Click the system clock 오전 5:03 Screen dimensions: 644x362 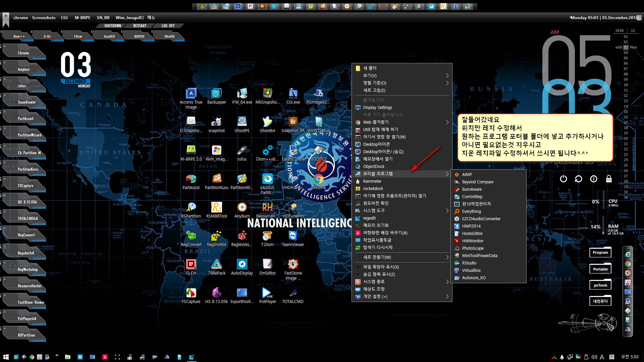tap(630, 357)
